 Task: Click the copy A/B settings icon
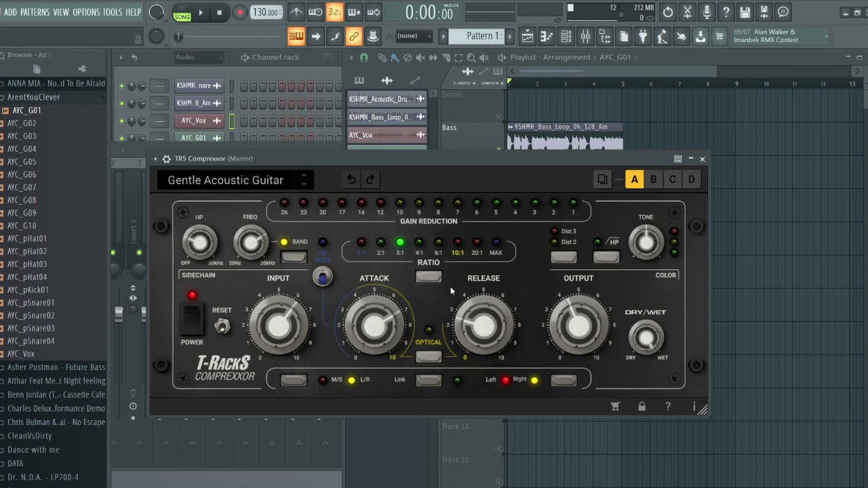[602, 180]
